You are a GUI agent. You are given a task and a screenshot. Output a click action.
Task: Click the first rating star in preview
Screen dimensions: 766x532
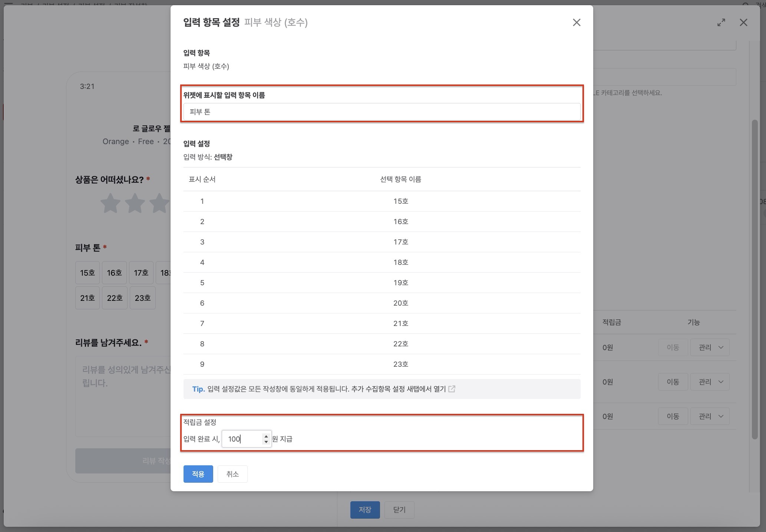click(110, 203)
